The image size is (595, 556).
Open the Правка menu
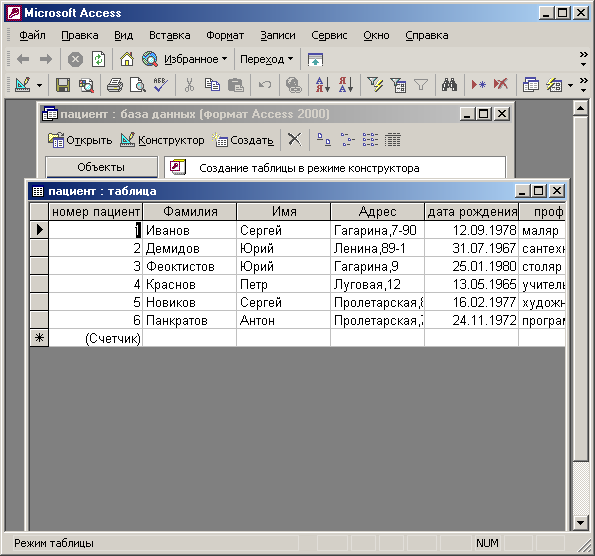[x=80, y=35]
